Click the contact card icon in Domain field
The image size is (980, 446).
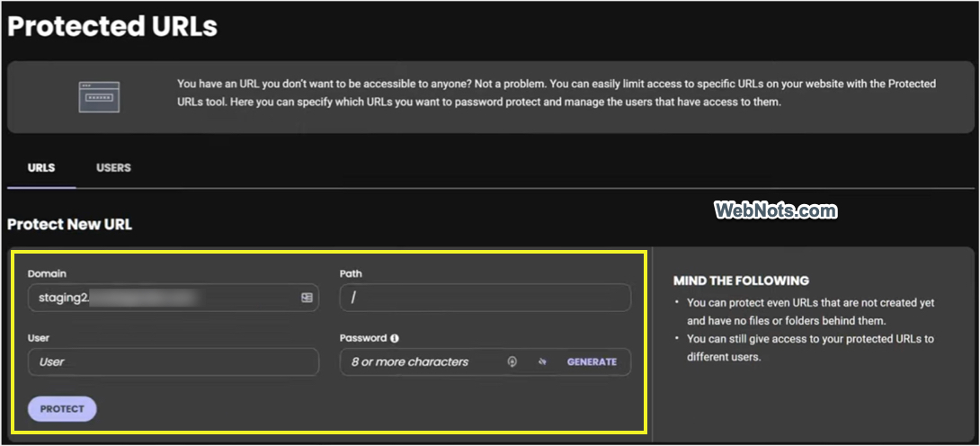pyautogui.click(x=307, y=298)
